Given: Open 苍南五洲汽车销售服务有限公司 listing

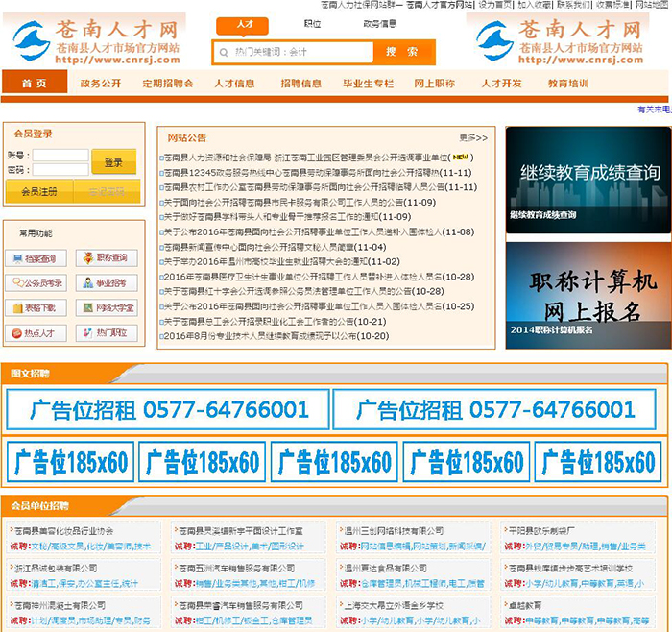Looking at the screenshot, I should tap(236, 568).
